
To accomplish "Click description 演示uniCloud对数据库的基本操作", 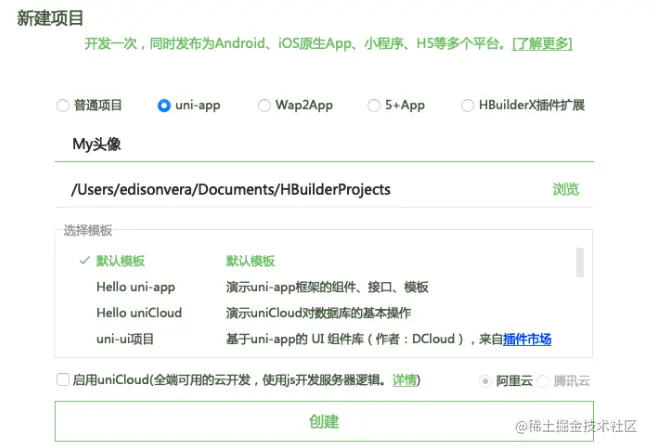I will coord(318,313).
